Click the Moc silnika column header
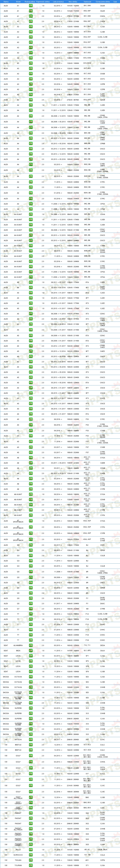The height and width of the screenshot is (868, 120). point(73,2)
